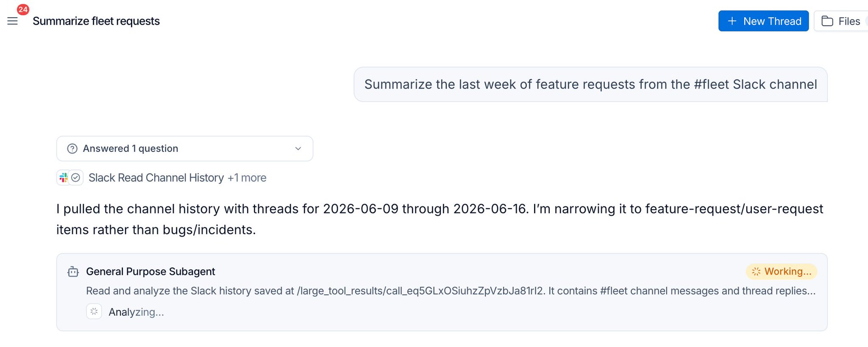Open the hamburger sidebar menu

13,21
